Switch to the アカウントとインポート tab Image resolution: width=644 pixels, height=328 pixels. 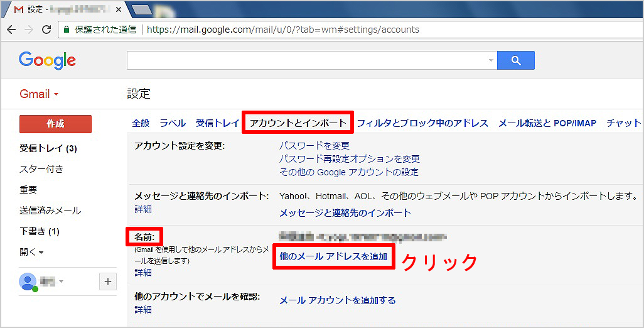[298, 123]
